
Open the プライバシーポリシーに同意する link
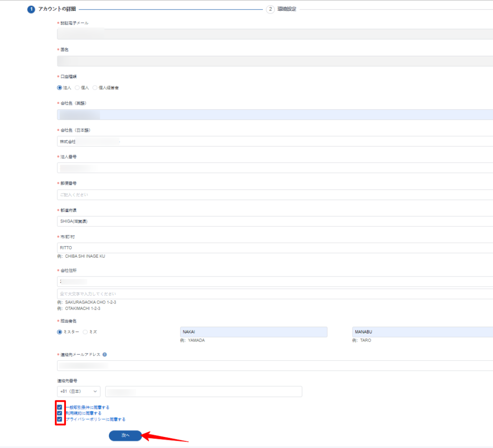pos(96,419)
